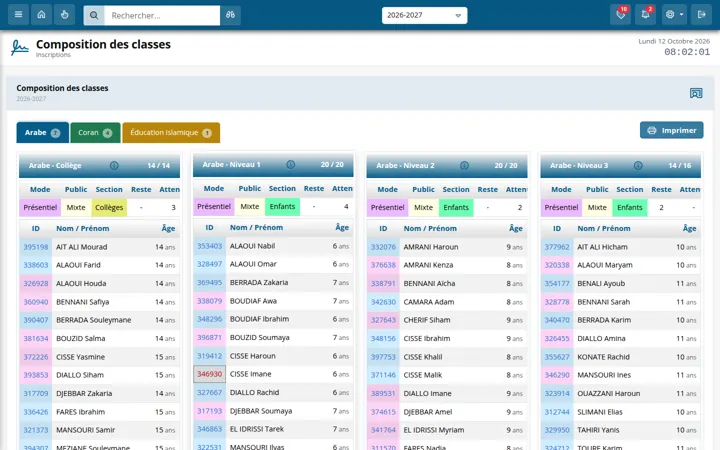Focus the Rechercher search field
The width and height of the screenshot is (720, 450).
pyautogui.click(x=162, y=15)
